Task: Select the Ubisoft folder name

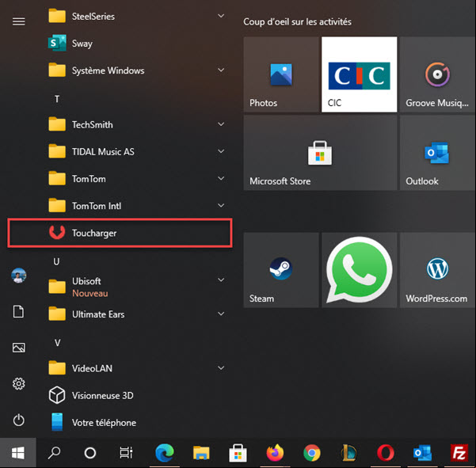Action: coord(86,281)
